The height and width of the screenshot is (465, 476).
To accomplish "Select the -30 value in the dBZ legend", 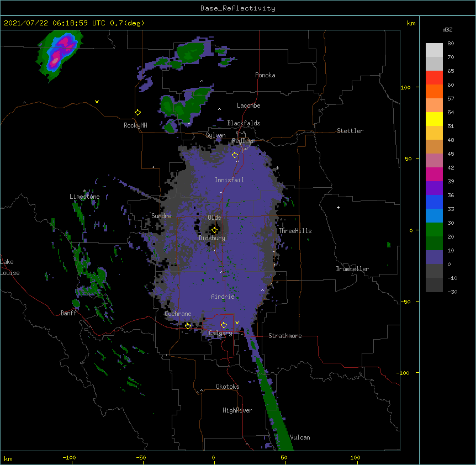I will 452,292.
